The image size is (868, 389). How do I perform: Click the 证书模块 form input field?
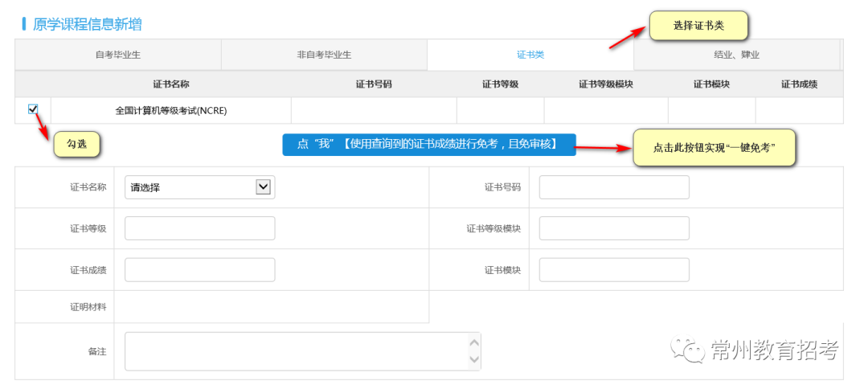tap(614, 269)
